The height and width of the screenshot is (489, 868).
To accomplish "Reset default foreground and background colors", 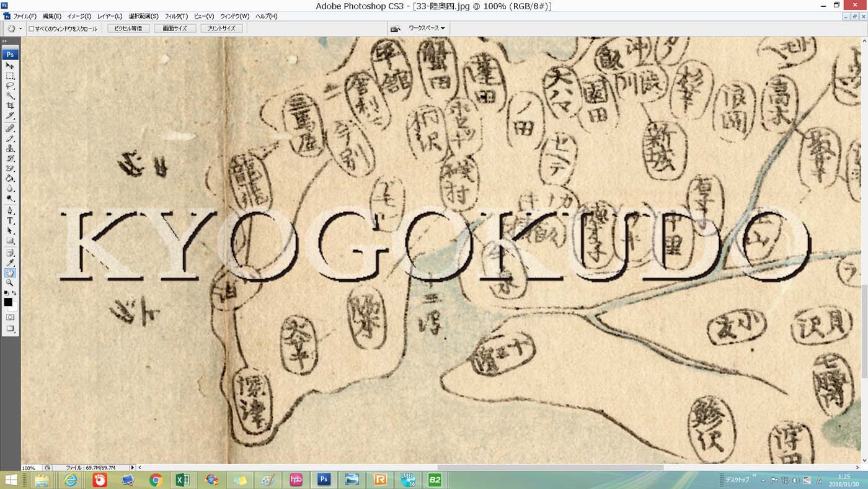I will [6, 293].
